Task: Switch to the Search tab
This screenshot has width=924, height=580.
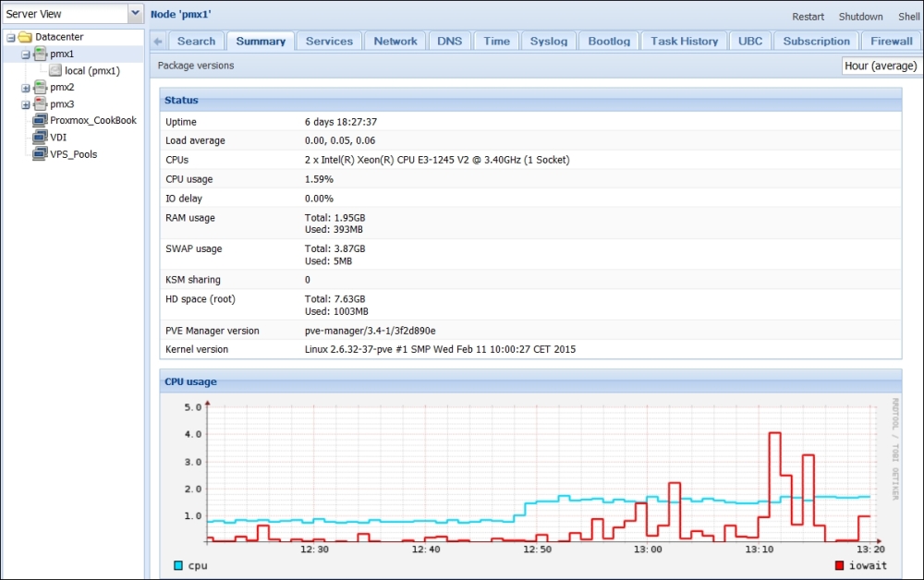Action: pos(196,42)
